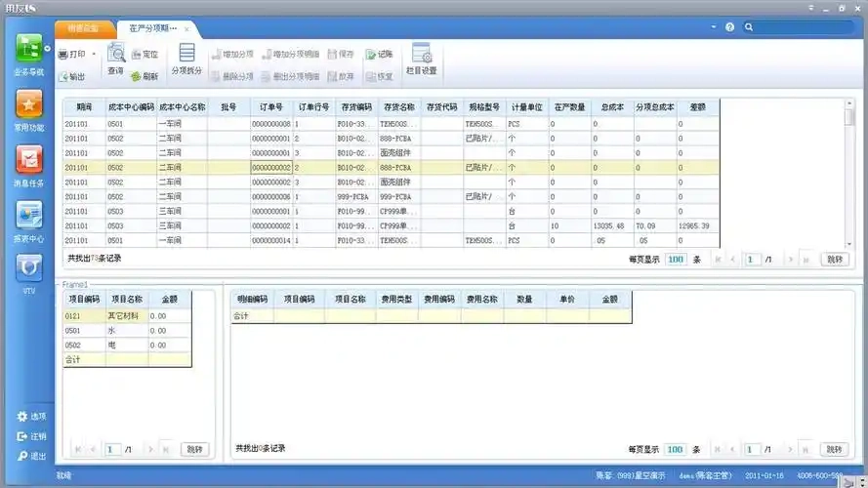
Task: Click the 项目名称 header in Frame1 table
Action: pos(127,300)
